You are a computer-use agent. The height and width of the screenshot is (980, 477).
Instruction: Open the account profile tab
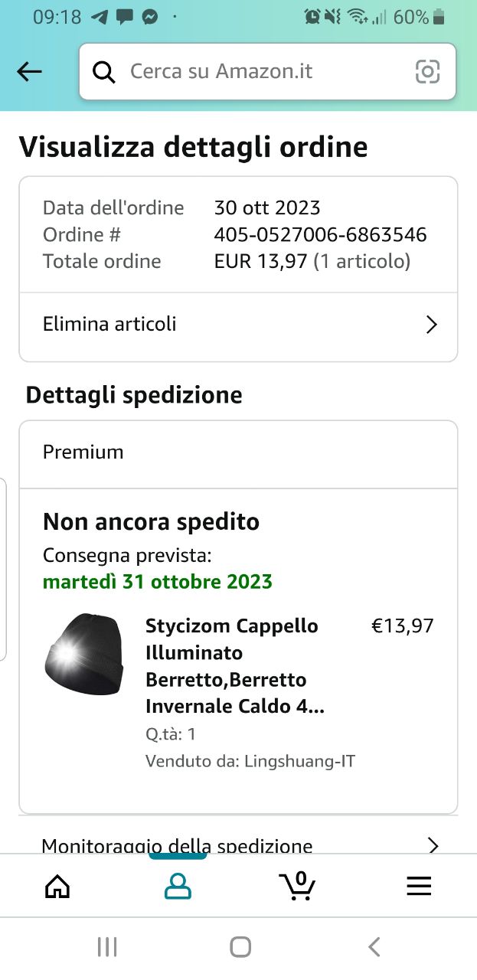coord(178,887)
